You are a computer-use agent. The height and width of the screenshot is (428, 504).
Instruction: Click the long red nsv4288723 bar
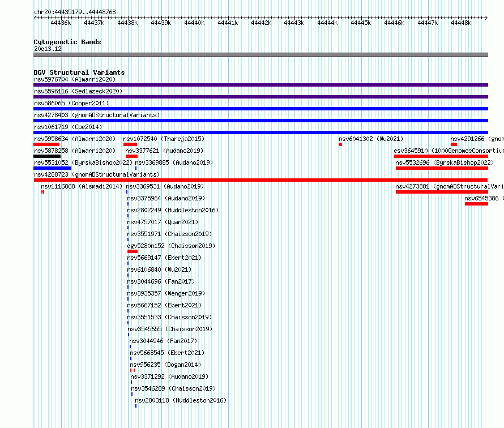(260, 180)
